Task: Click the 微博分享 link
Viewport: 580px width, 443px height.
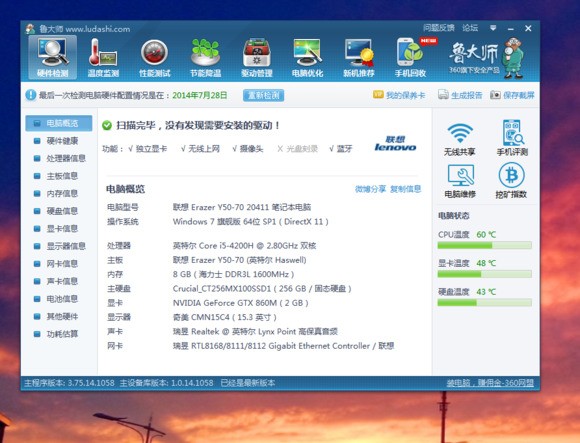Action: 370,189
